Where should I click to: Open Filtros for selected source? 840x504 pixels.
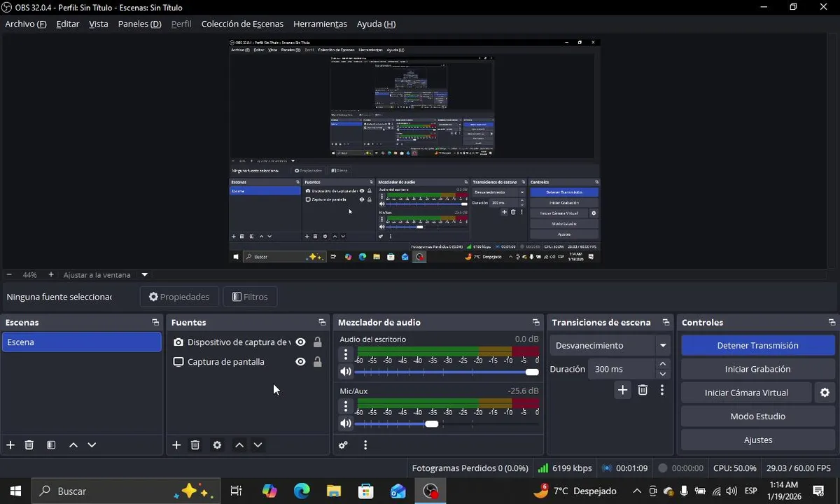tap(250, 297)
